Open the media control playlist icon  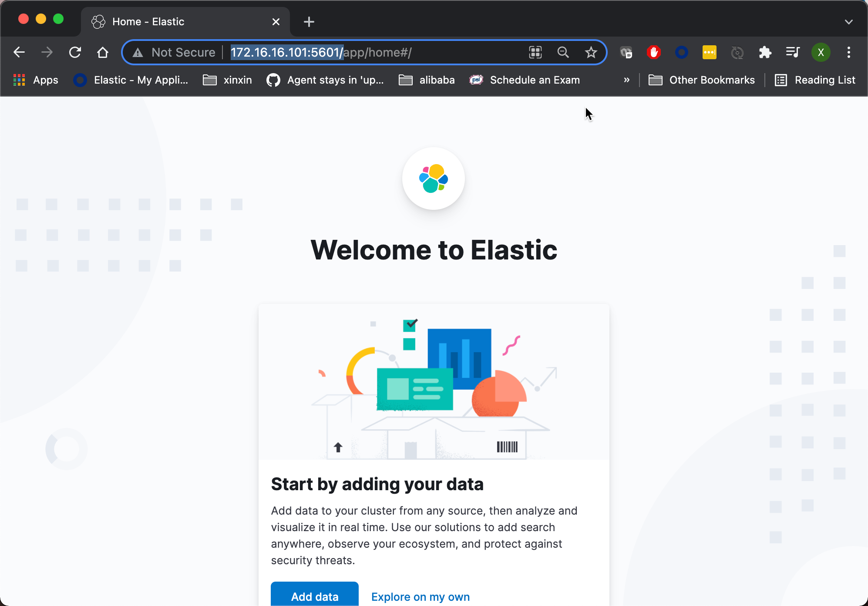(793, 53)
